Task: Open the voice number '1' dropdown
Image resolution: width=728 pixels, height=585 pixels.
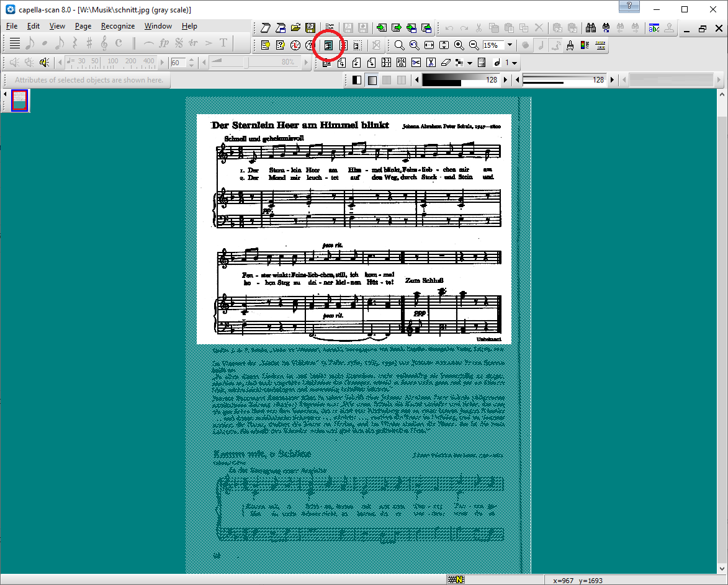Action: 514,63
